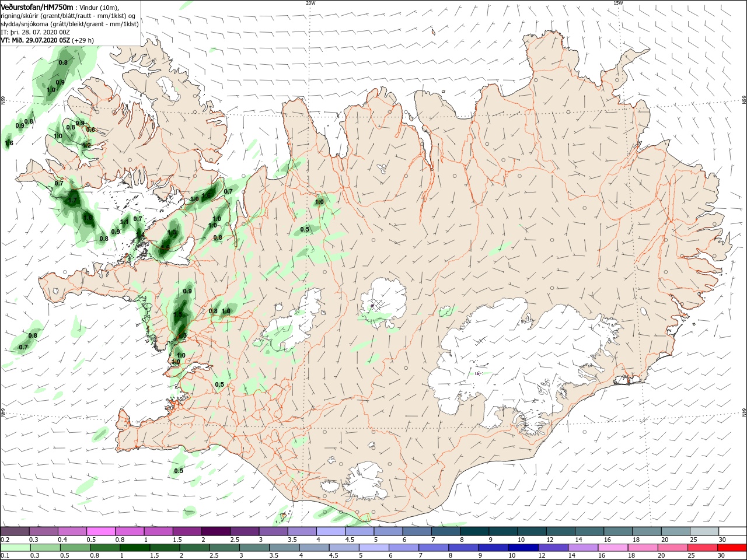Click the 'VT: Mið. 29.07.2020 05Z' valid time
The width and height of the screenshot is (747, 560).
pos(36,40)
